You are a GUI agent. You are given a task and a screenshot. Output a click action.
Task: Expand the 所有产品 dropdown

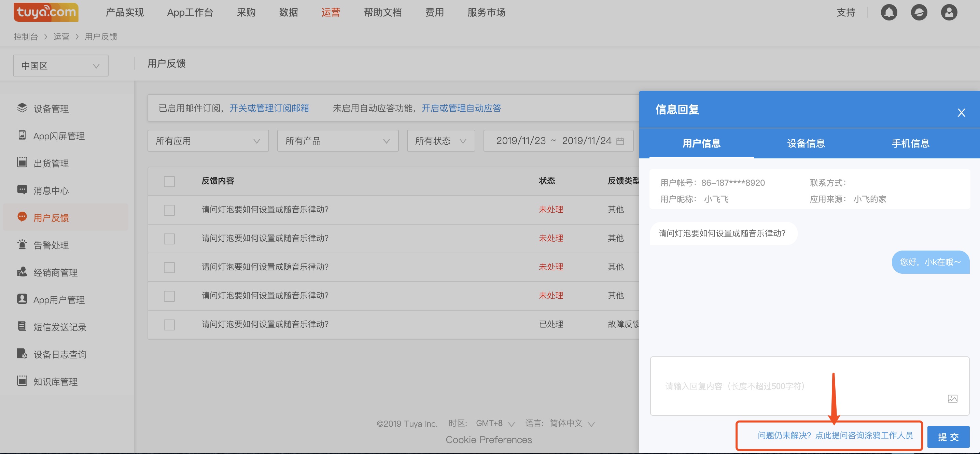click(338, 141)
